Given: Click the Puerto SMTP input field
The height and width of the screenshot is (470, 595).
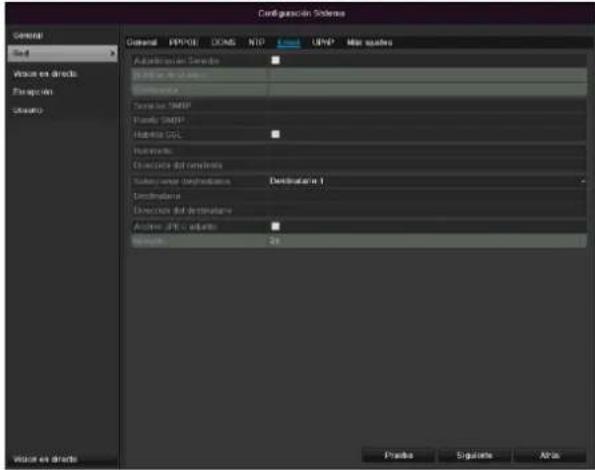Looking at the screenshot, I should pos(427,120).
